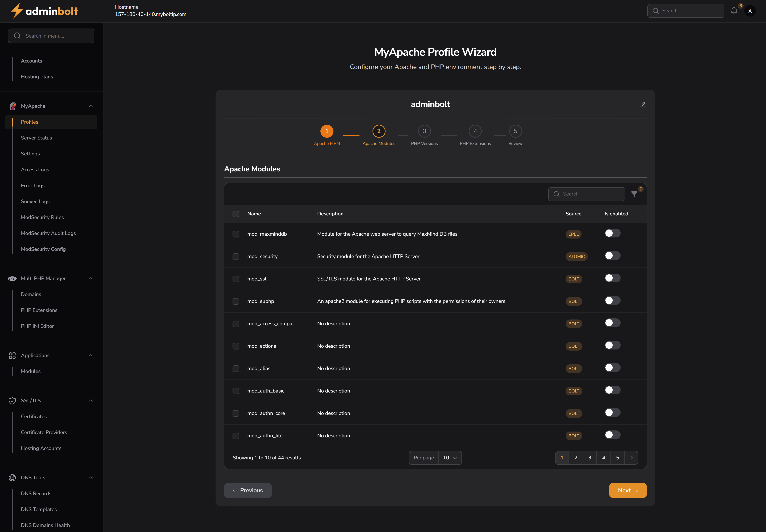Check the mod_suphp row checkbox
Viewport: 766px width, 532px height.
click(236, 301)
